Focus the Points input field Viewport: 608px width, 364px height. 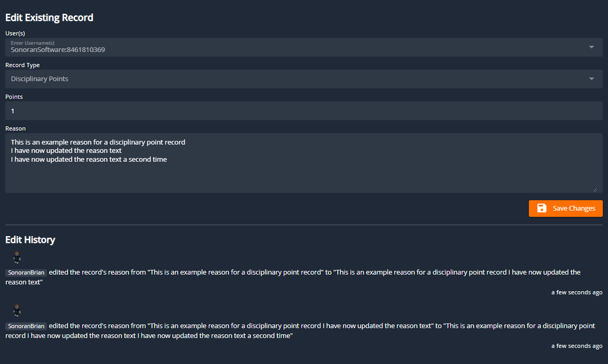point(302,111)
